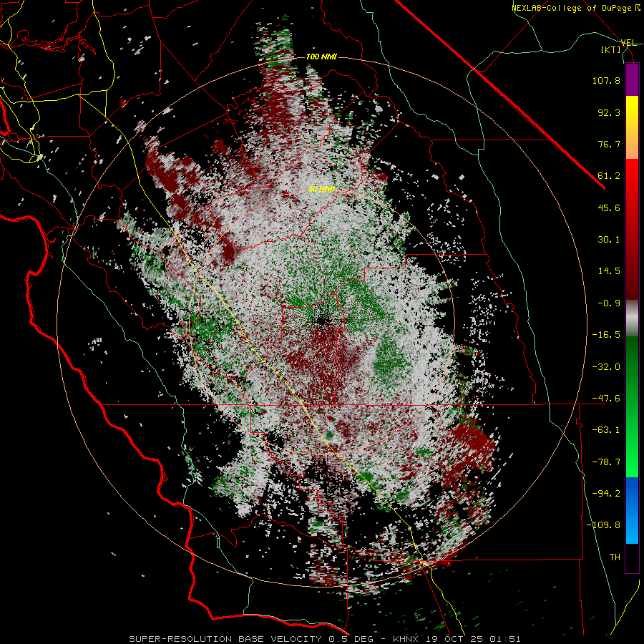Click the -16.5 value on velocity scale
Image resolution: width=644 pixels, height=644 pixels.
coord(606,335)
